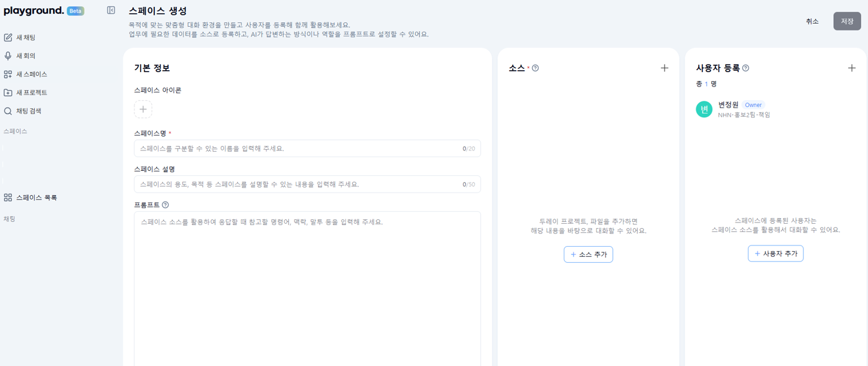This screenshot has width=868, height=366.
Task: Open the prompt help question icon
Action: [x=166, y=205]
